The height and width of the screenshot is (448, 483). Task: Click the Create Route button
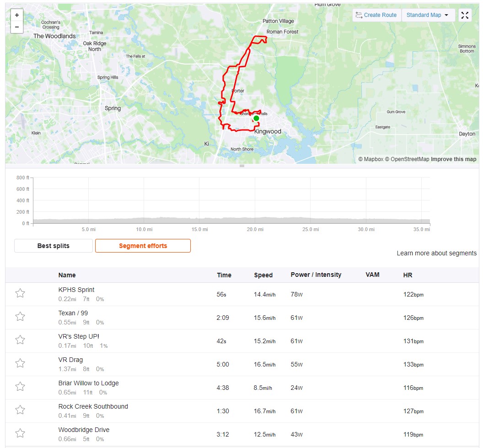377,15
